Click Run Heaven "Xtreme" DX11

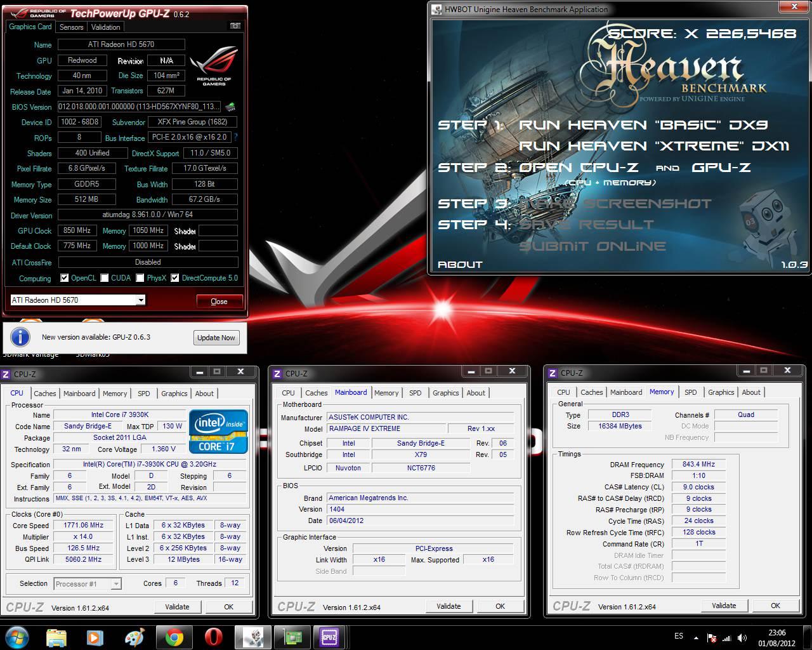654,146
